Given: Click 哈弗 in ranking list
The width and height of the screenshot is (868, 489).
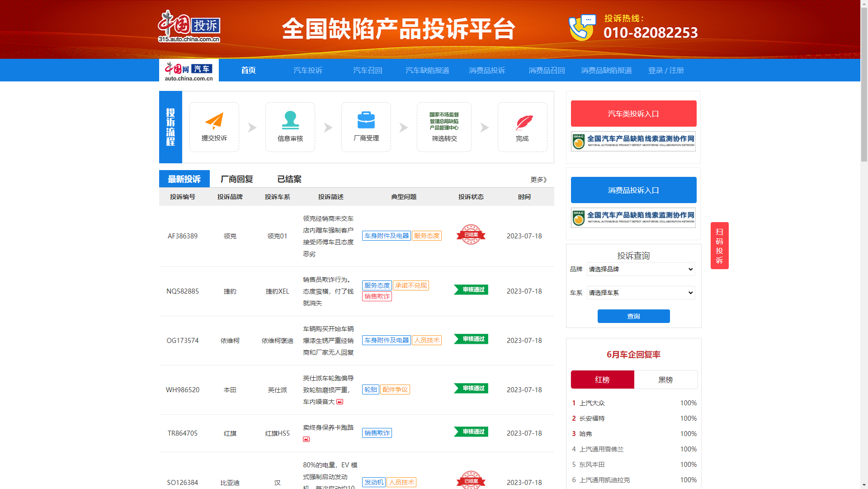Looking at the screenshot, I should (585, 434).
